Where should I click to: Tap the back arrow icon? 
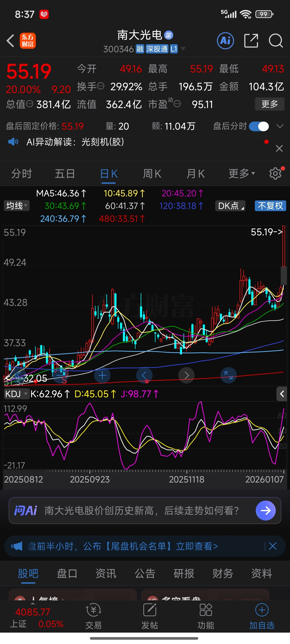pos(10,41)
